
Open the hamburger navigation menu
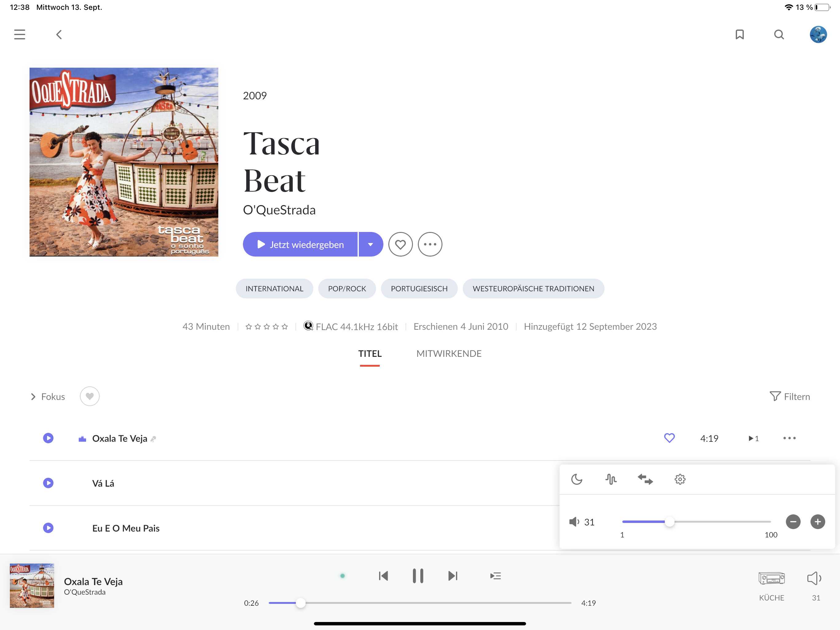click(19, 34)
